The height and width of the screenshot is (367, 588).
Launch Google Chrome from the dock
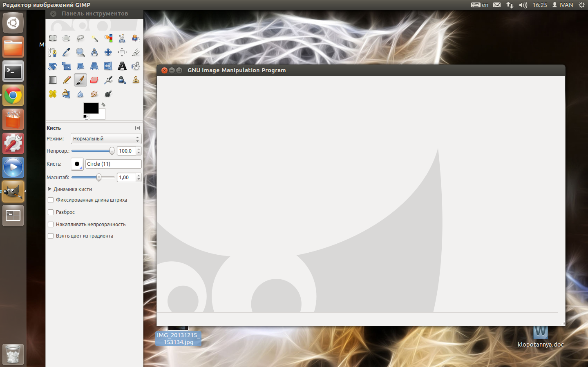(x=13, y=96)
